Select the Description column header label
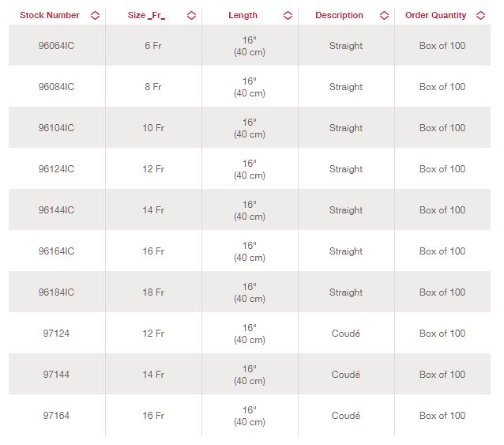The height and width of the screenshot is (445, 504). pyautogui.click(x=339, y=15)
